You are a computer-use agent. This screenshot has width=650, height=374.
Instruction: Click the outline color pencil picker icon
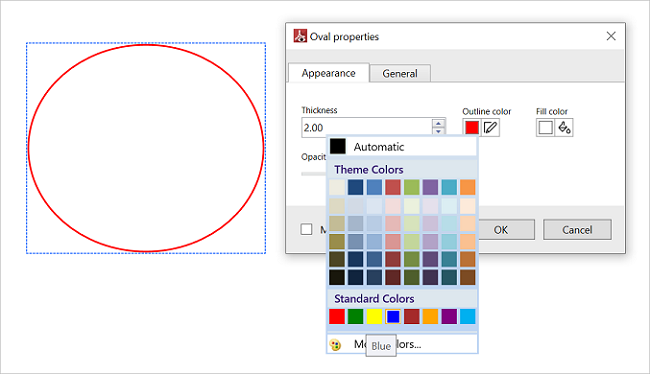(490, 127)
